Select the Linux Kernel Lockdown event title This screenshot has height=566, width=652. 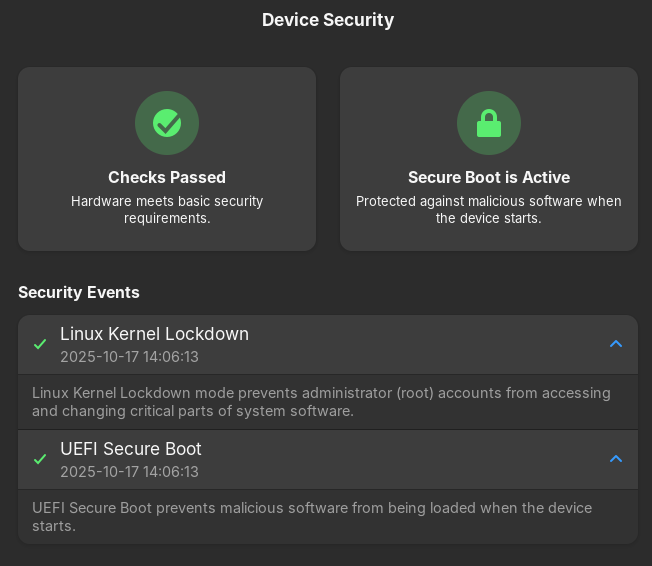click(x=154, y=334)
